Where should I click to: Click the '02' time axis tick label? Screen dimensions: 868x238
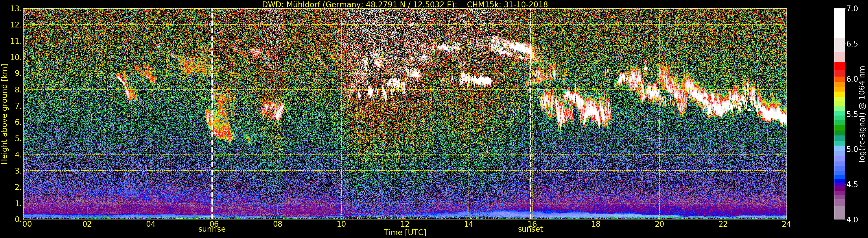87,224
